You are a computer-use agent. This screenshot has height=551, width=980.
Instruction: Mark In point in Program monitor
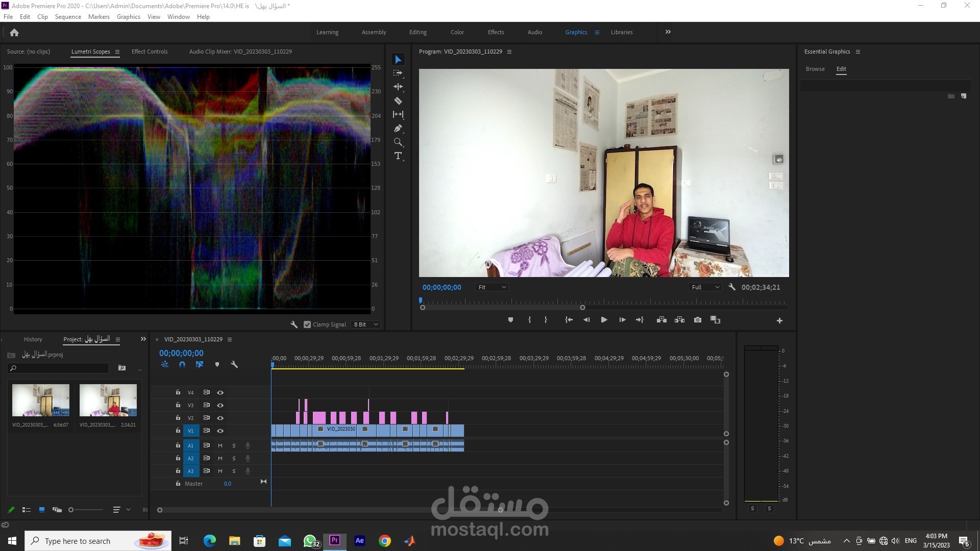click(529, 320)
